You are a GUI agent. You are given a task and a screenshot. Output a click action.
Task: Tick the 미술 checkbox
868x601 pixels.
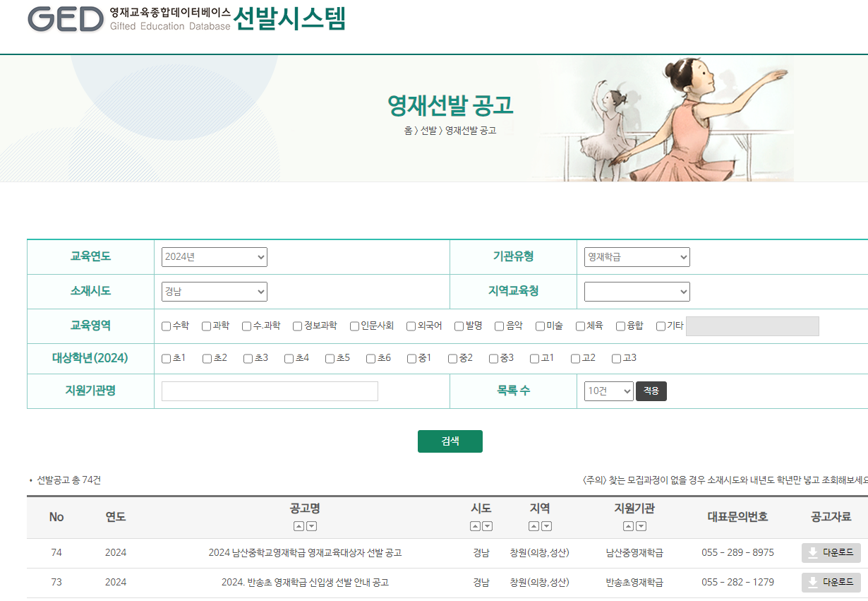pos(540,326)
